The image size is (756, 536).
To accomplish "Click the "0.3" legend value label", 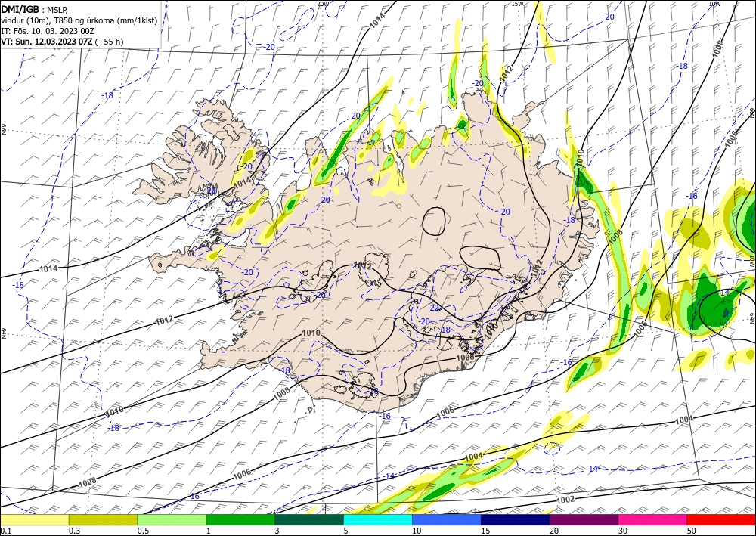I will pos(74,531).
